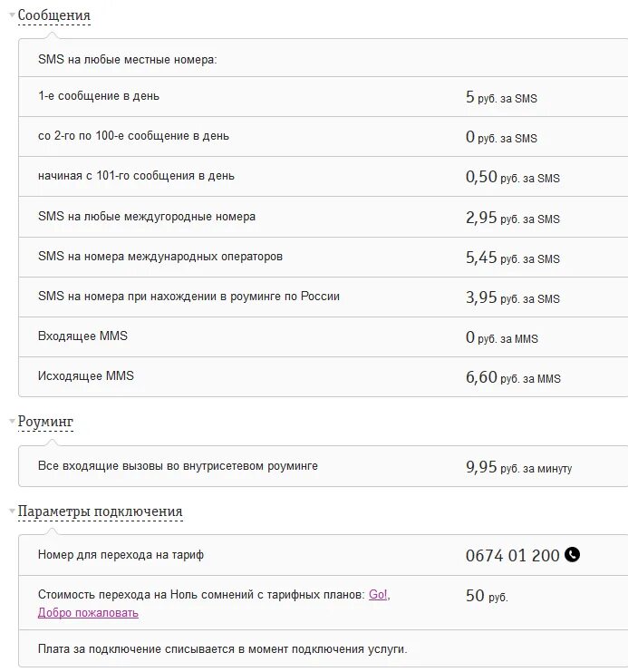Select the '1-е сообщение в день' row label
This screenshot has height=672, width=628.
pos(99,95)
